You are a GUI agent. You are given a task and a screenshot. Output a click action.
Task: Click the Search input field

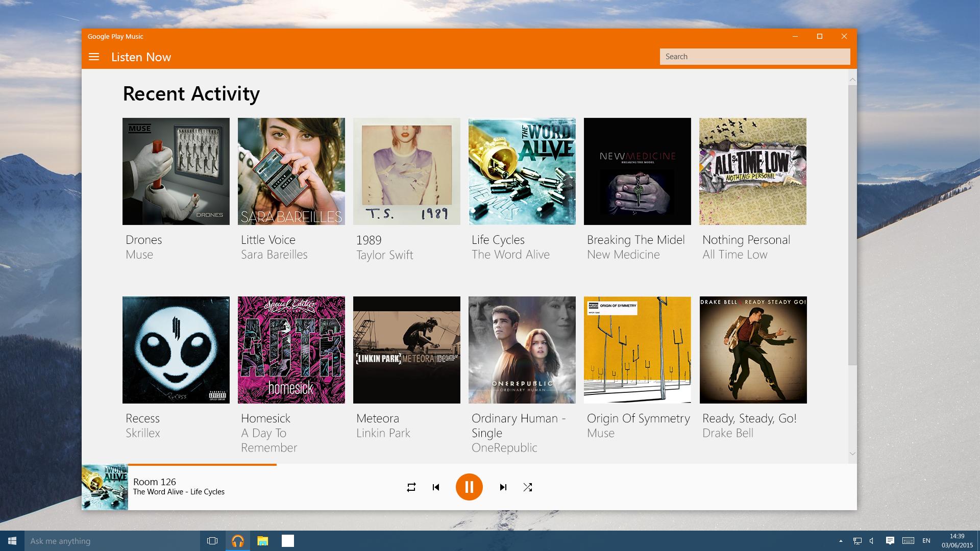(754, 57)
